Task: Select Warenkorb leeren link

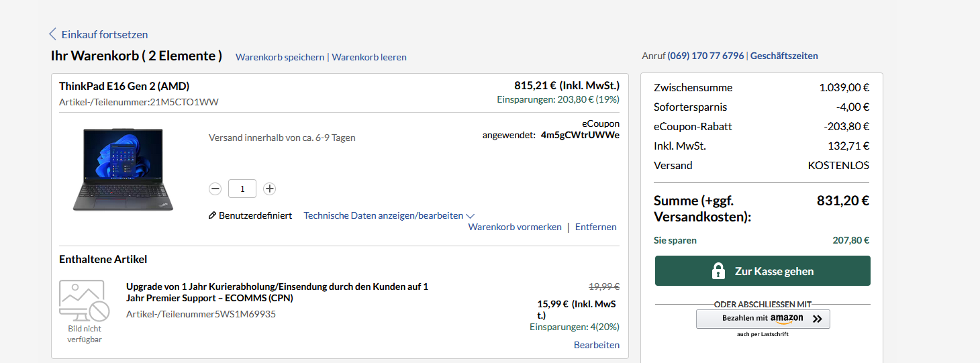Action: pos(369,57)
